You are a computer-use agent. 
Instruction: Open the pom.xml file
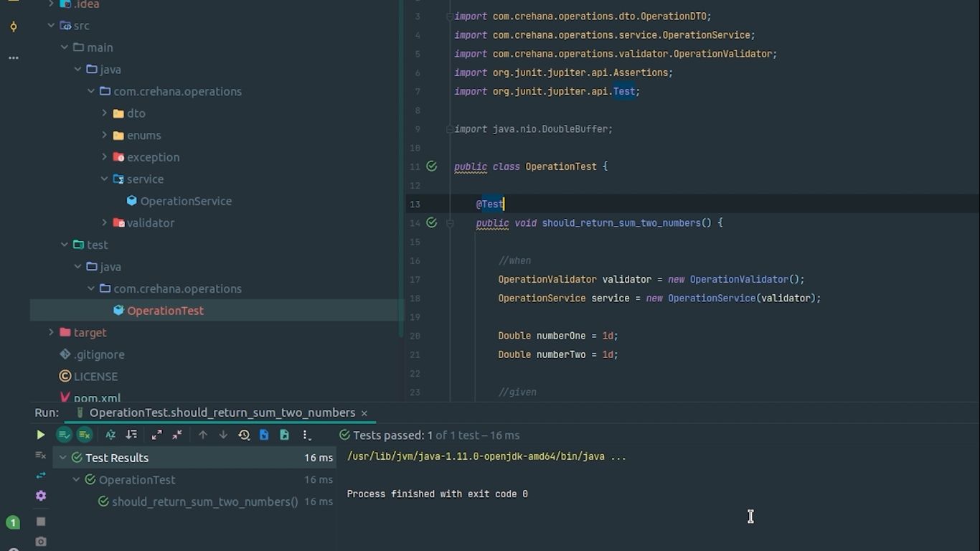97,397
